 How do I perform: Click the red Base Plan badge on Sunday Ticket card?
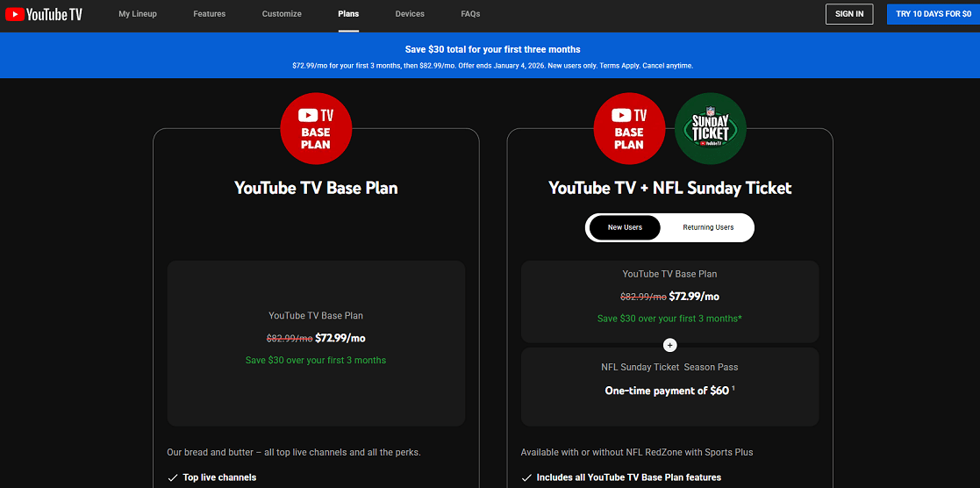[629, 128]
